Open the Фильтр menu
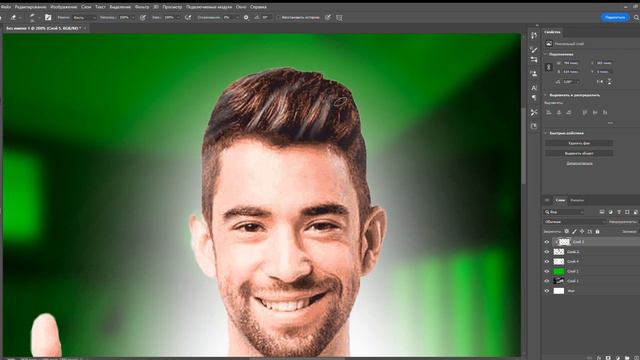640x360 pixels. tap(142, 7)
